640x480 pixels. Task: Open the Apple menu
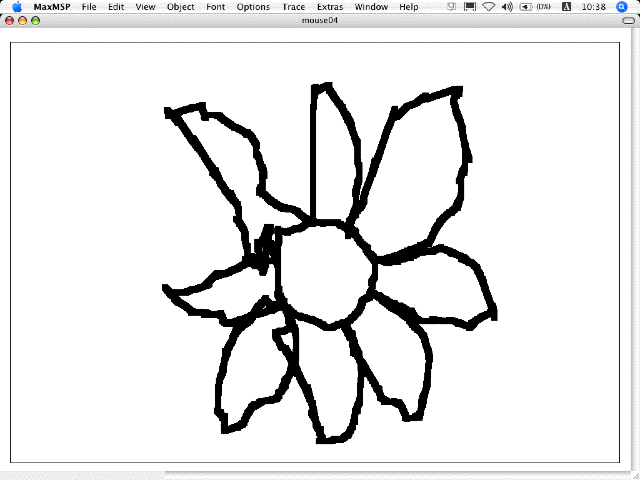click(x=17, y=7)
